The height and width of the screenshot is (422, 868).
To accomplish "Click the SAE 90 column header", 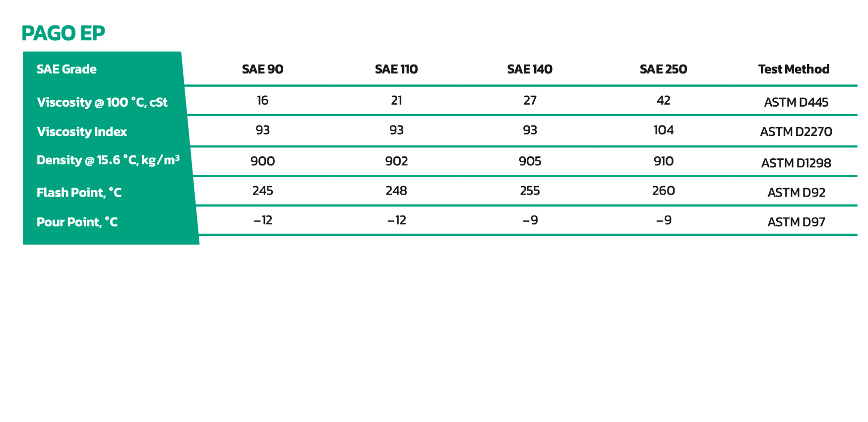I will [x=262, y=69].
